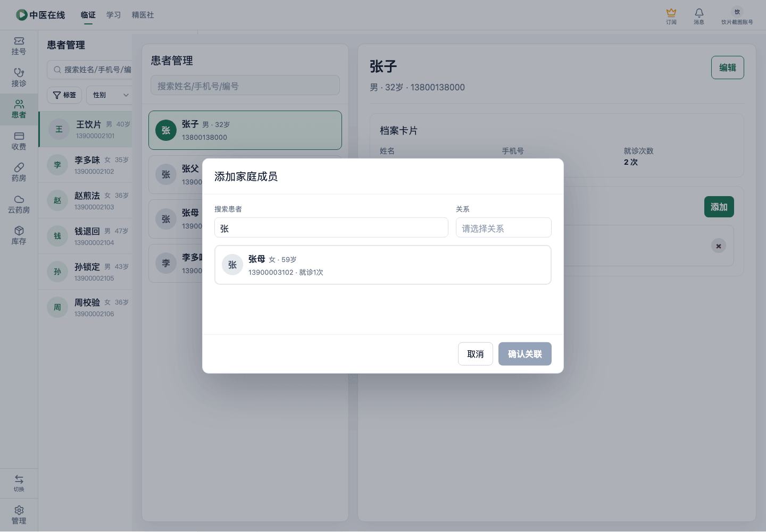The height and width of the screenshot is (532, 766).
Task: Click the 就诊次数 2 次 value
Action: click(x=631, y=162)
